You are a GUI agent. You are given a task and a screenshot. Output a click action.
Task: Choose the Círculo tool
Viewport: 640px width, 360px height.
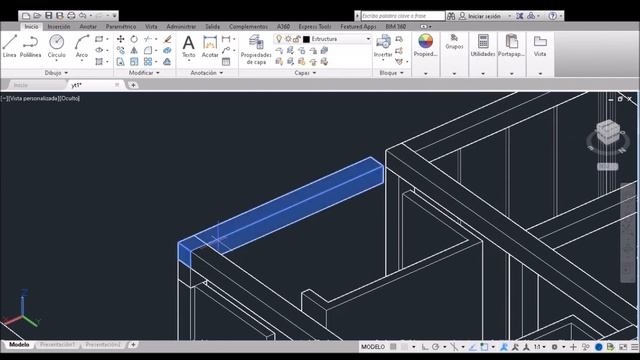pos(56,46)
